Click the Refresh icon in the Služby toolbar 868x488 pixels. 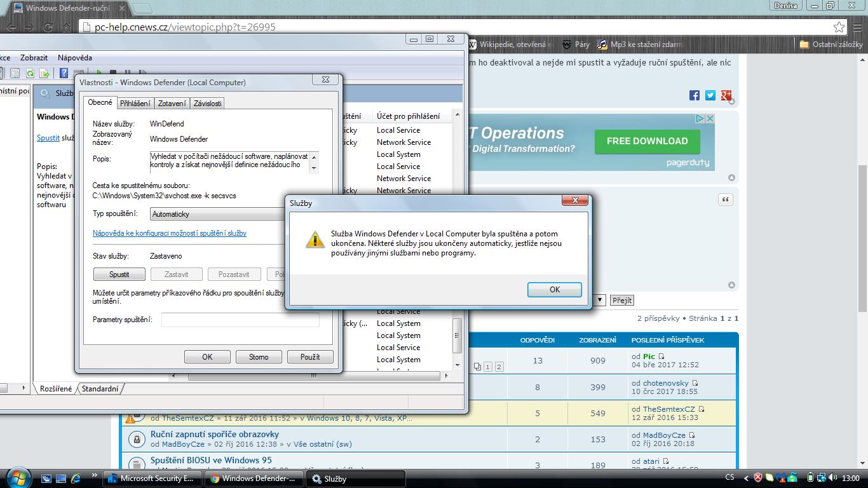[30, 74]
